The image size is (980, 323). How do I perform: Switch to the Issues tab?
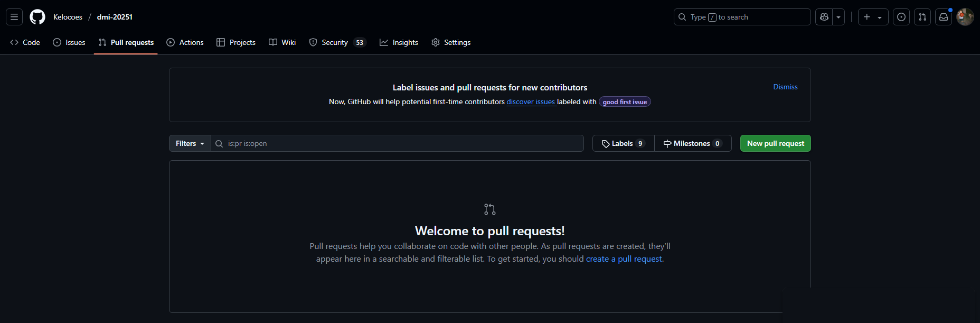[69, 42]
